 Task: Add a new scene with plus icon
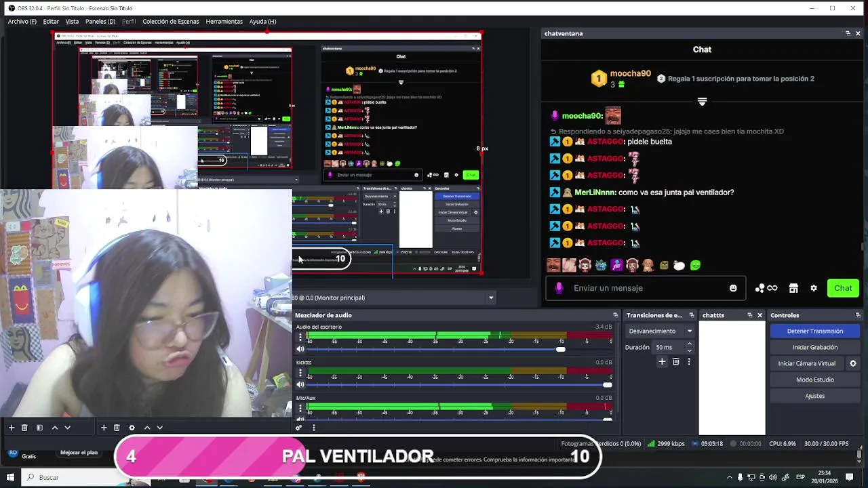(11, 428)
